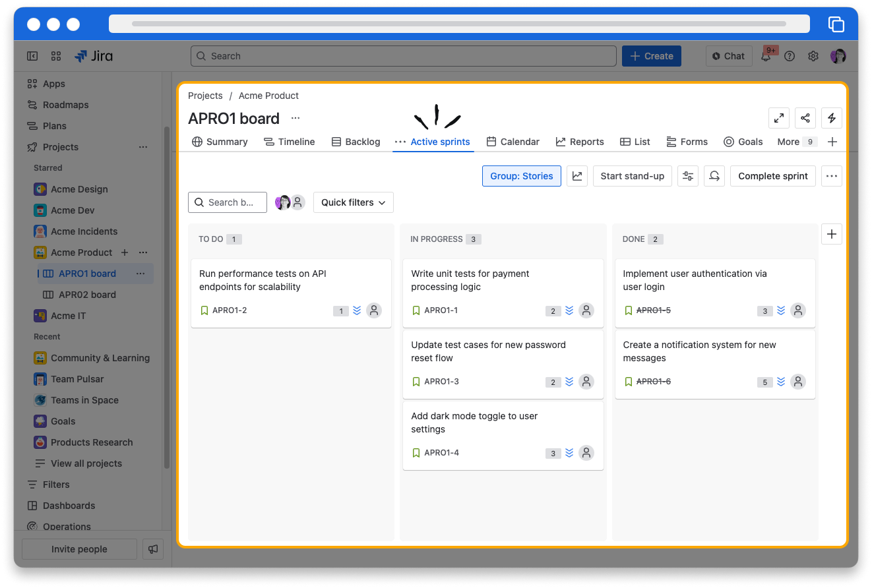Viewport: 872px width, 588px height.
Task: Open the ellipsis on the APRO1 board sidebar row
Action: [x=140, y=274]
